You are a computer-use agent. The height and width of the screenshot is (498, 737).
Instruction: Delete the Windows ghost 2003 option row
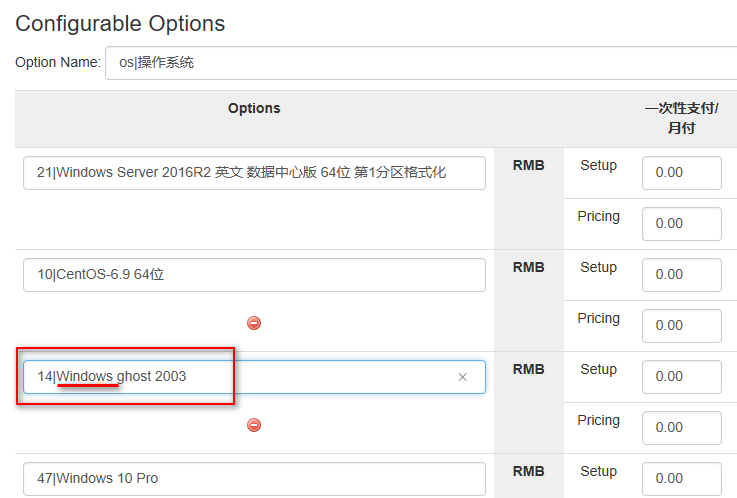pyautogui.click(x=254, y=425)
